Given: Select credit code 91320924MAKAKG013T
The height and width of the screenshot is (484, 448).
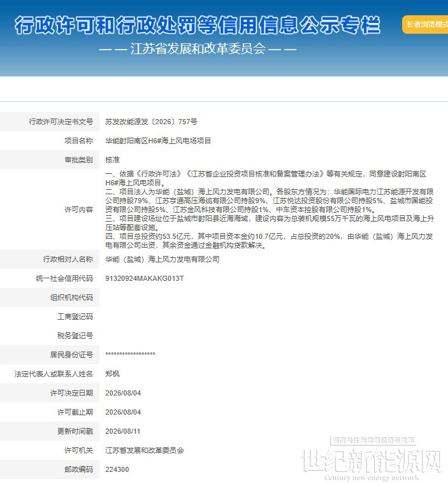Looking at the screenshot, I should 145,278.
